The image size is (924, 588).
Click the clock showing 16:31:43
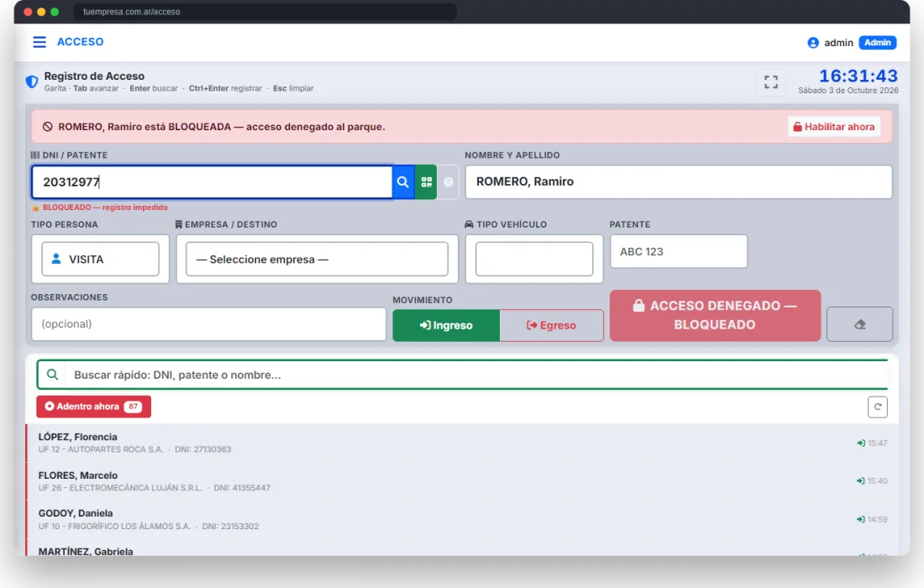858,76
